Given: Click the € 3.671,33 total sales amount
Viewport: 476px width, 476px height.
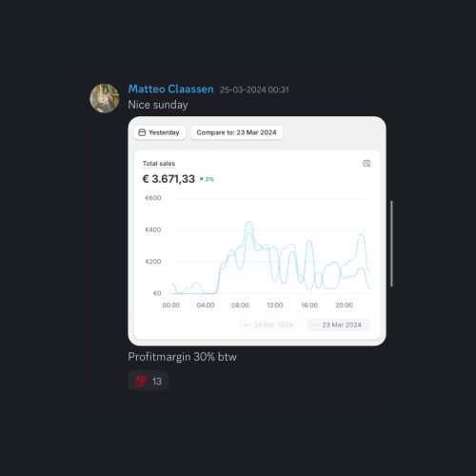Looking at the screenshot, I should (x=169, y=179).
